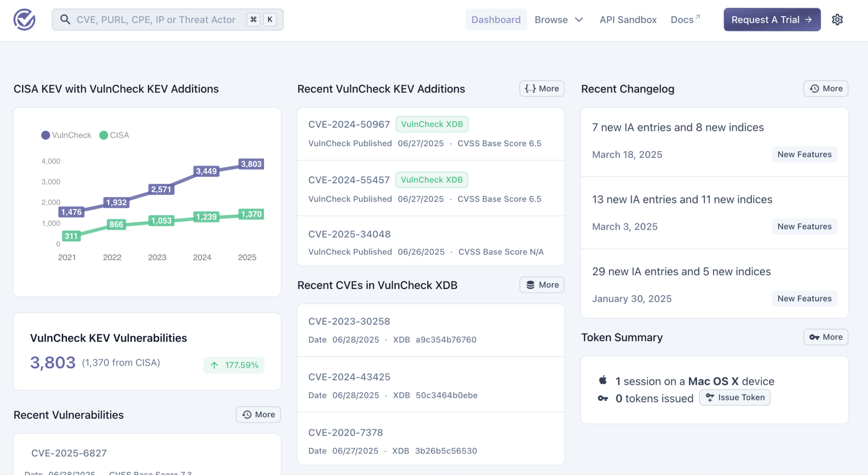The image size is (868, 475).
Task: Click the Issue Token button
Action: pos(734,397)
